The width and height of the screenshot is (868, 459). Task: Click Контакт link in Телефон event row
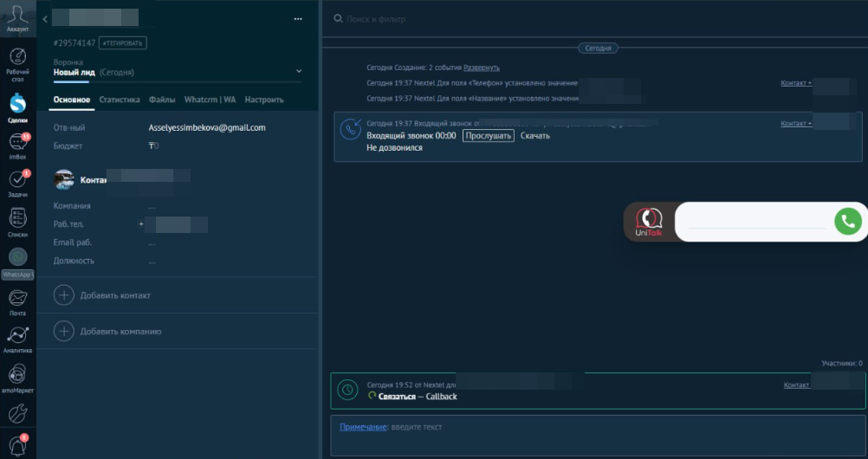[796, 83]
